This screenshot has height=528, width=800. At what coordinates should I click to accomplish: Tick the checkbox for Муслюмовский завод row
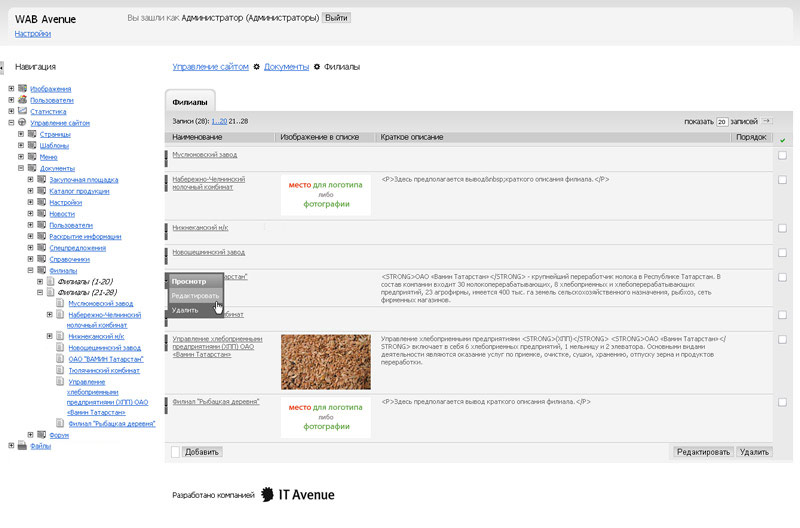(x=782, y=155)
